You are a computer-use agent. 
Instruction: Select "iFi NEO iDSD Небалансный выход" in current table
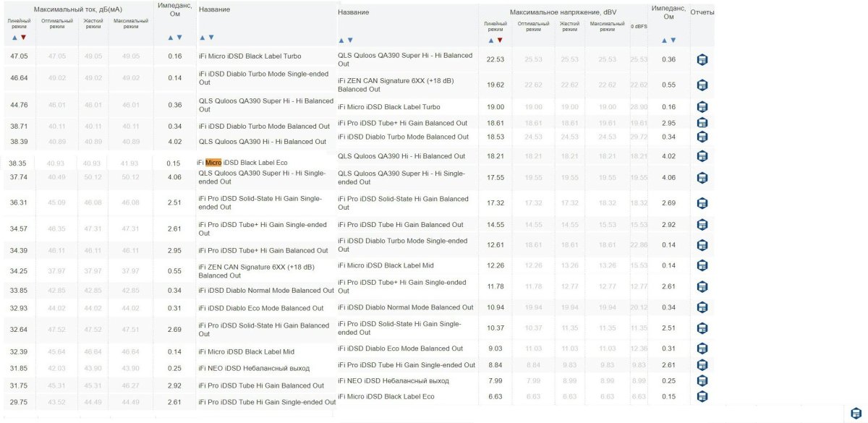point(254,368)
